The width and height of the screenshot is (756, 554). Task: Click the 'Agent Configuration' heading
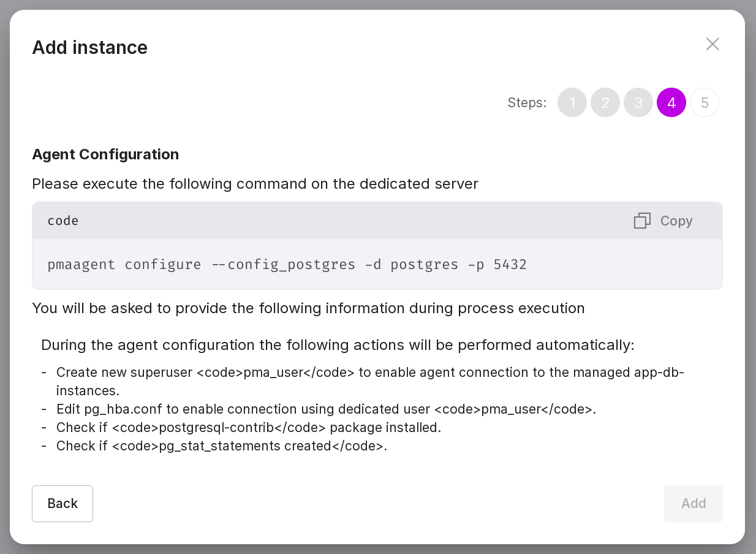(105, 154)
